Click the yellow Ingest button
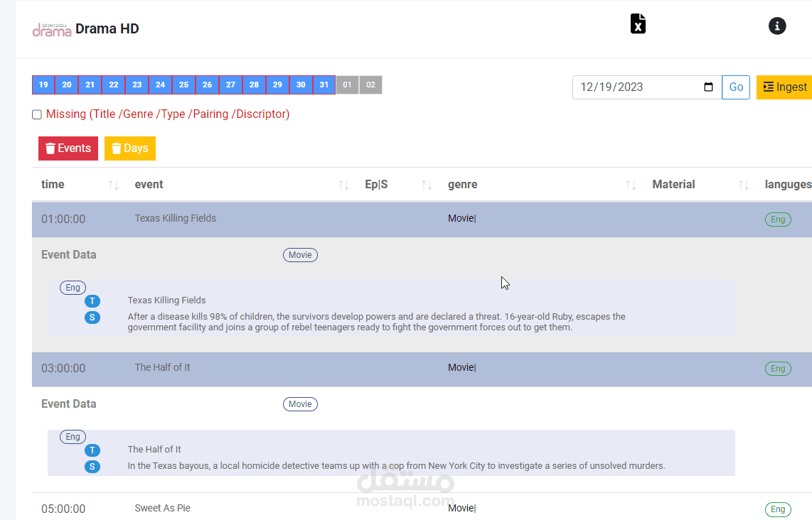812x520 pixels. pyautogui.click(x=784, y=87)
